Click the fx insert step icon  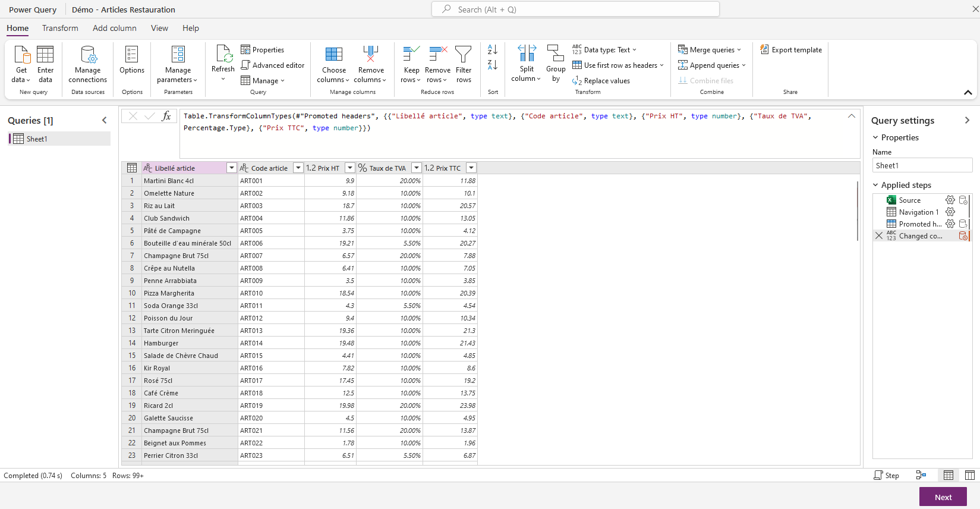tap(166, 116)
